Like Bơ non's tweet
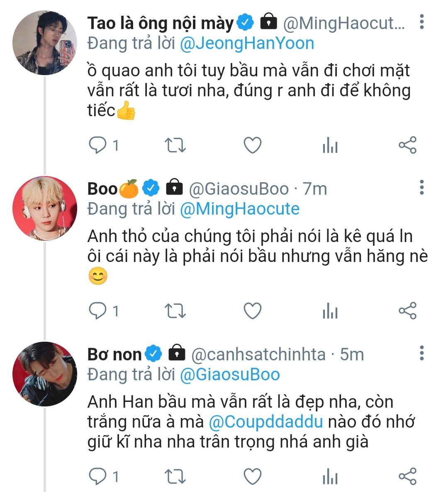The width and height of the screenshot is (448, 492). click(x=252, y=476)
